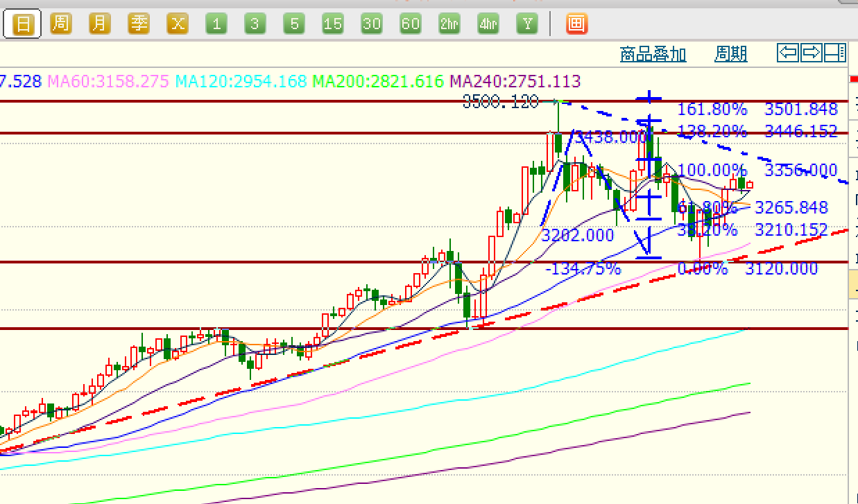Click the green Y timeframe button
The height and width of the screenshot is (504, 858).
527,24
